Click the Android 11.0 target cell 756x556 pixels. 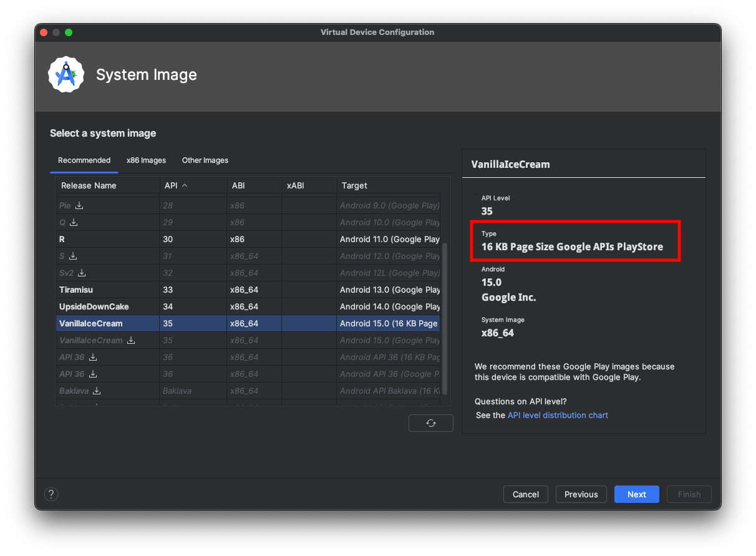[x=389, y=239]
